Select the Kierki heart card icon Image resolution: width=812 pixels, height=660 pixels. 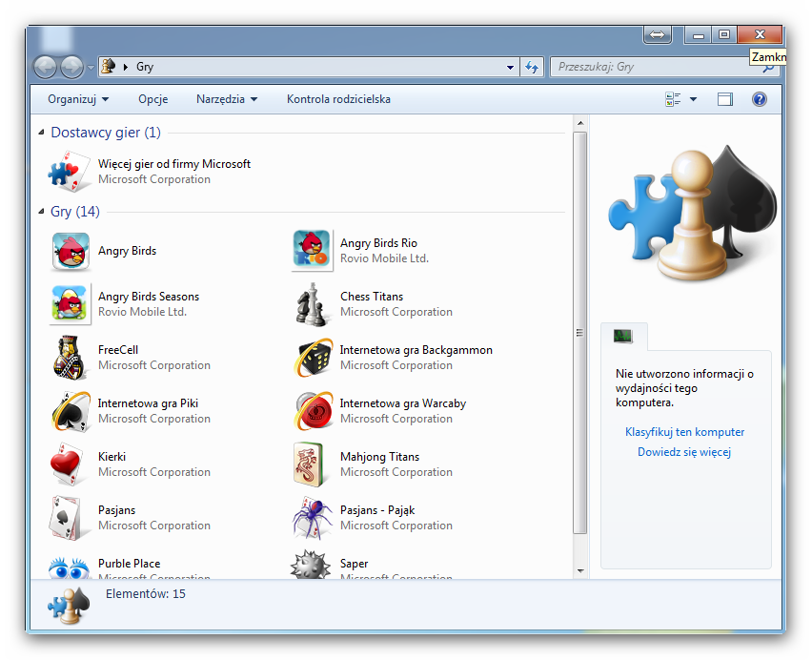coord(67,464)
